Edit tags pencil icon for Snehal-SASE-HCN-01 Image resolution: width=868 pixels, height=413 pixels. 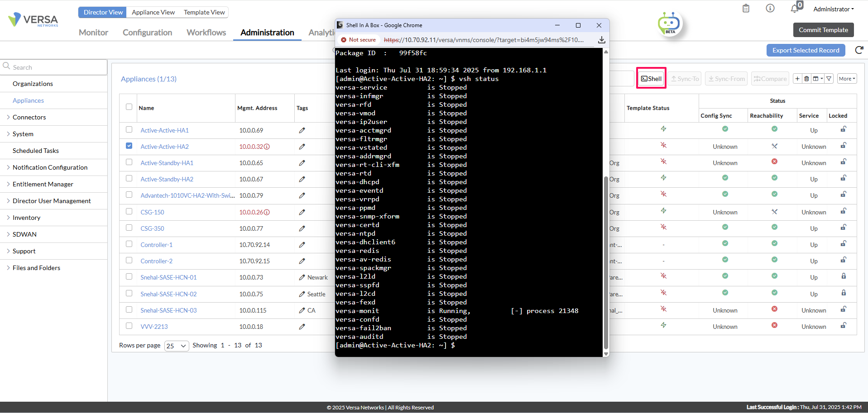(x=302, y=277)
